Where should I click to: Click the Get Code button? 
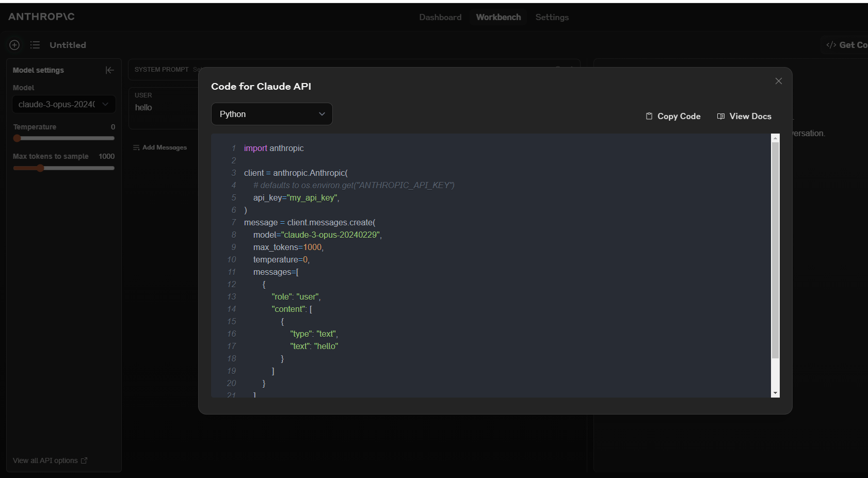coord(847,45)
